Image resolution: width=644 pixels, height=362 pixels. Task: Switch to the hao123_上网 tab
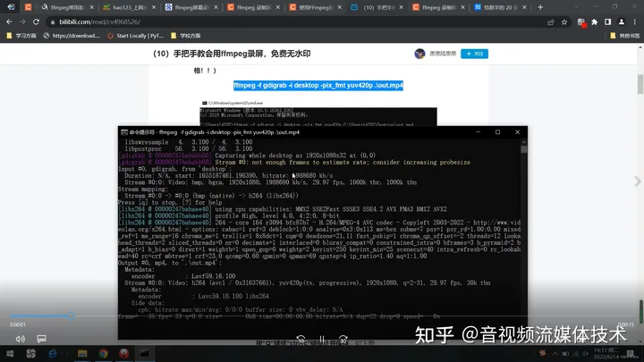[127, 7]
